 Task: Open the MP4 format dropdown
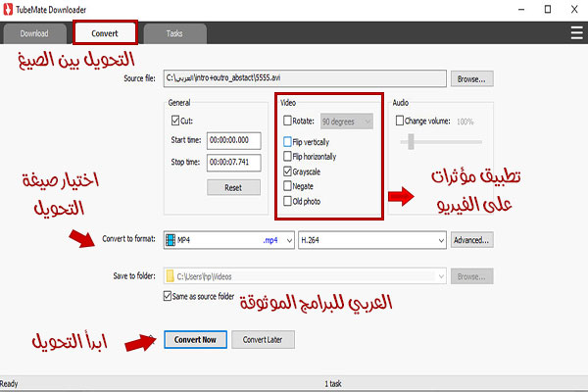[x=228, y=240]
